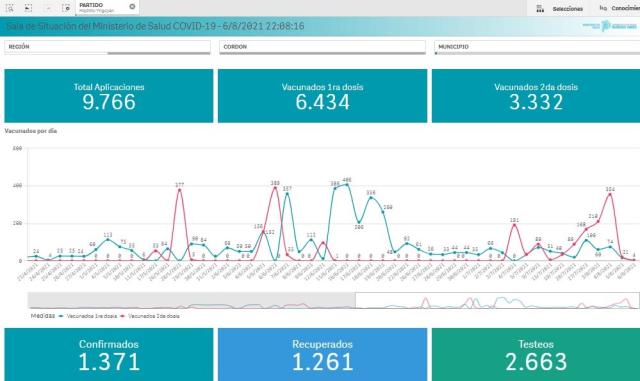Screen dimensions: 640x381
Task: Open the REGIÓN filter list
Action: point(107,47)
